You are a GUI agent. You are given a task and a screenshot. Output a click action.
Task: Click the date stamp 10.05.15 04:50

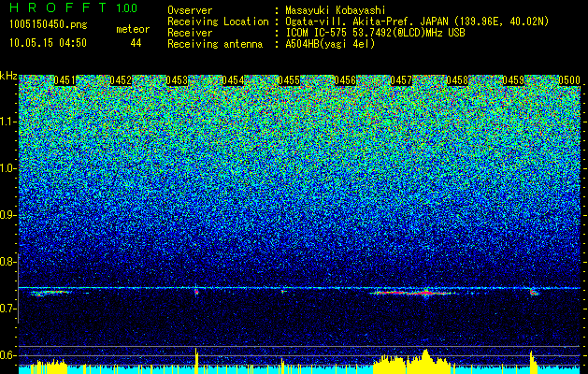pyautogui.click(x=48, y=43)
